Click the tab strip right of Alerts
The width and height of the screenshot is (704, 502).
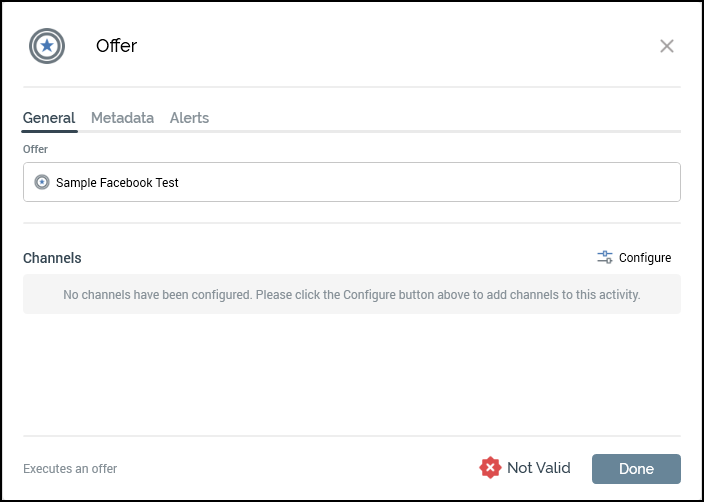click(450, 118)
